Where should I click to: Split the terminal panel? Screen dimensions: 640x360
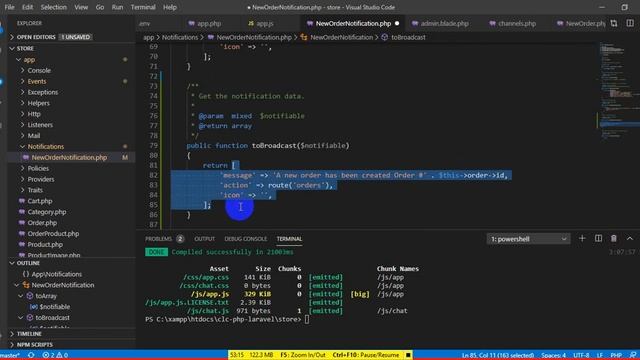click(x=598, y=238)
